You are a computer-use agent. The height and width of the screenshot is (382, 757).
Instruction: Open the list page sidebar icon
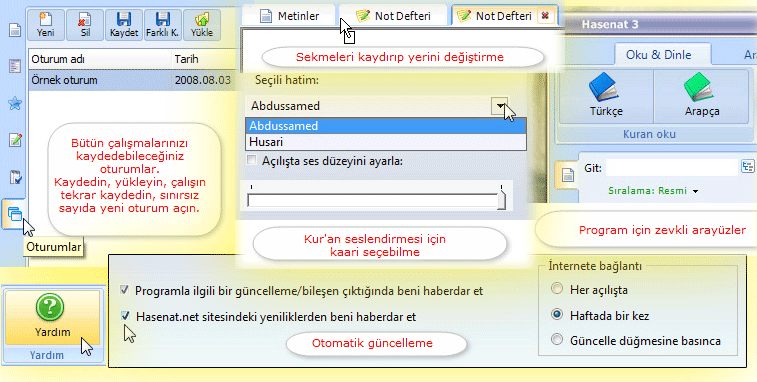[15, 66]
